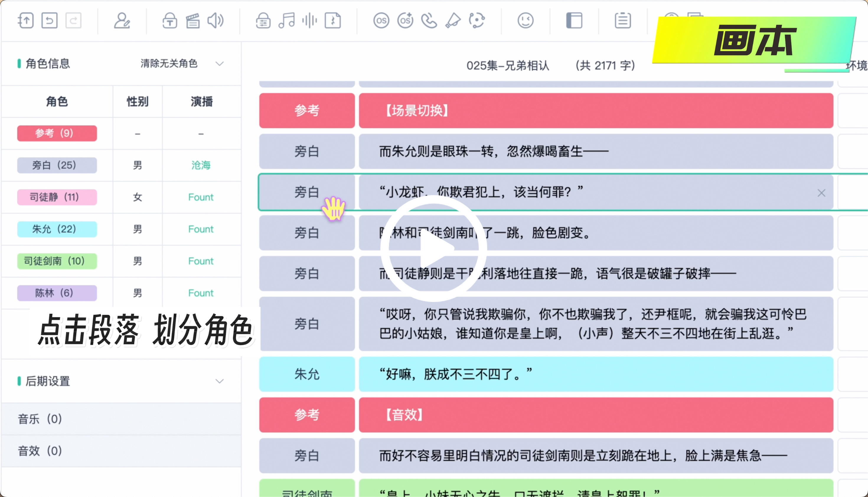Image resolution: width=868 pixels, height=497 pixels.
Task: Click the audio waveform sound-effect icon
Action: [x=309, y=20]
